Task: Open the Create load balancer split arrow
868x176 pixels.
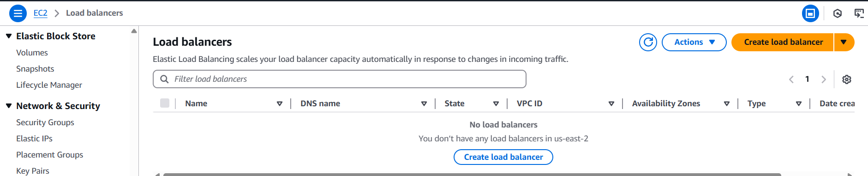Action: [x=844, y=42]
